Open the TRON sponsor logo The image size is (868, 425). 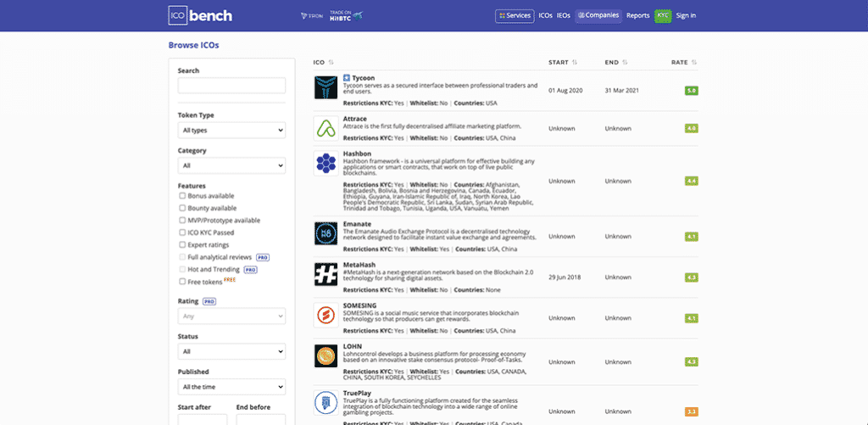[x=312, y=16]
